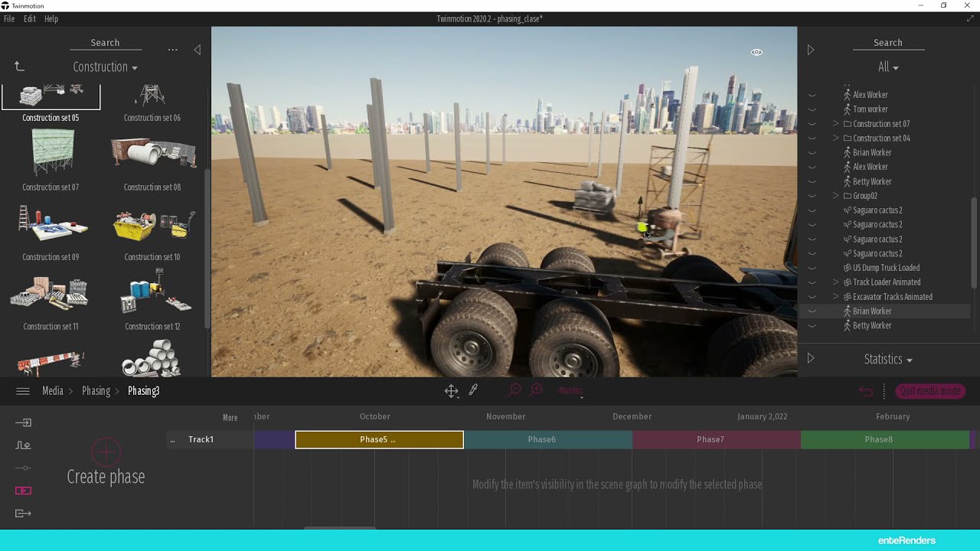Screen dimensions: 980x551
Task: Hide Construction set 04 in scene graph
Action: pyautogui.click(x=812, y=139)
